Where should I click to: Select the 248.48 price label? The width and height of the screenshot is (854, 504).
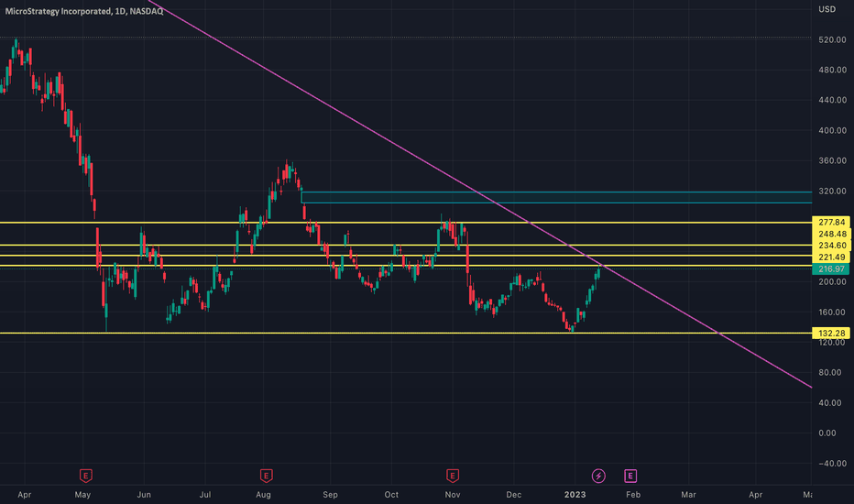tap(831, 235)
